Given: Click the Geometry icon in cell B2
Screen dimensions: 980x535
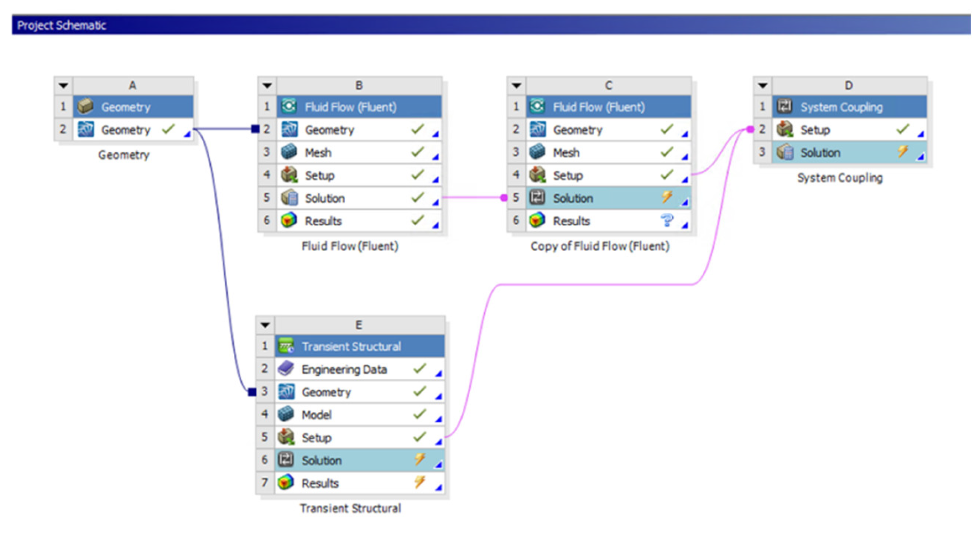Looking at the screenshot, I should (x=289, y=129).
